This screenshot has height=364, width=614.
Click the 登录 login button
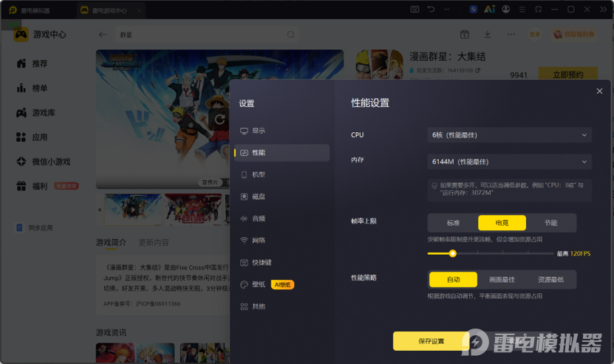(x=535, y=35)
